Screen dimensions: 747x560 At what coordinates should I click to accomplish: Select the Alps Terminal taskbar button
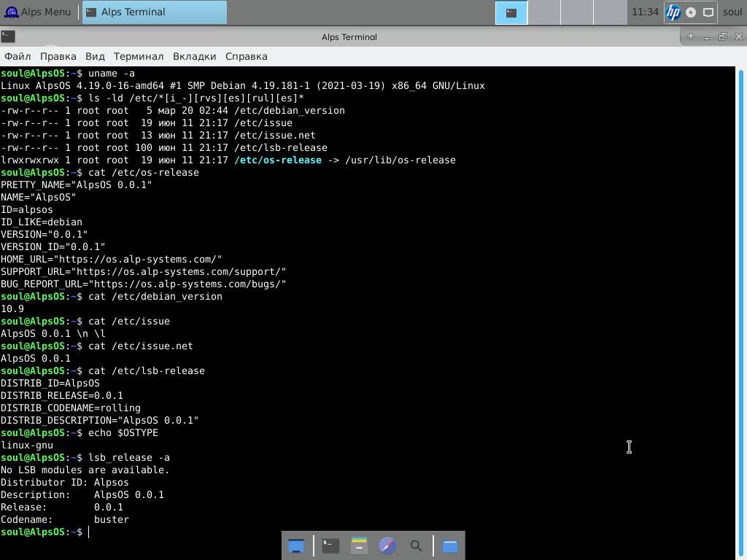155,12
